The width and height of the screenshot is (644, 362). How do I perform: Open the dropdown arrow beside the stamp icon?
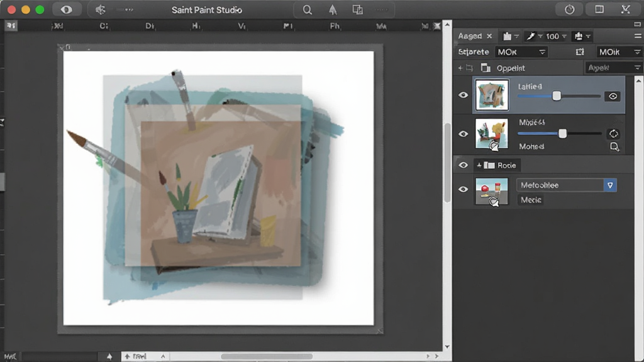click(588, 36)
